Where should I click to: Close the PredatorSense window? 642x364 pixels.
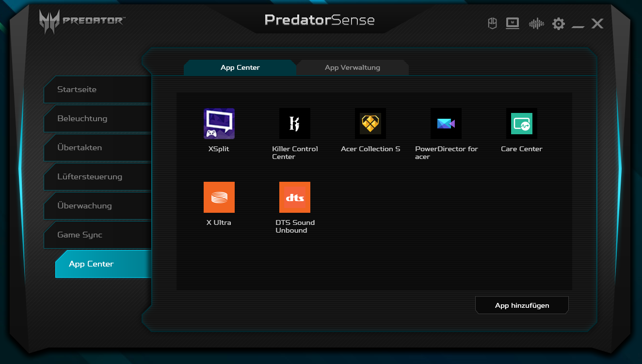[597, 23]
